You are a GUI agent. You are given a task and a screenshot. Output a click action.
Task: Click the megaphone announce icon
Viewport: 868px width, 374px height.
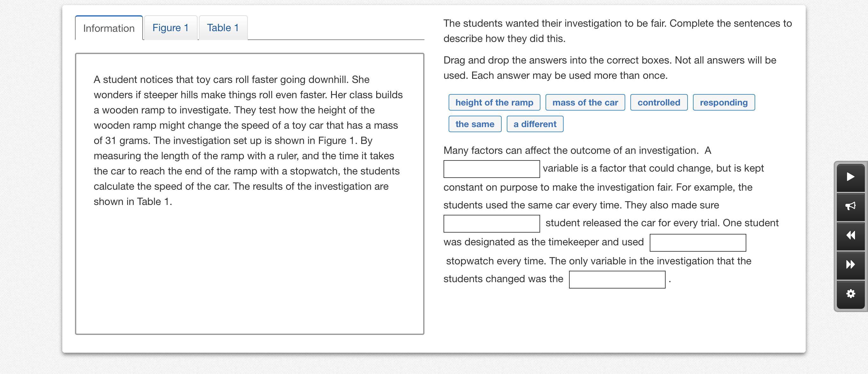click(851, 206)
